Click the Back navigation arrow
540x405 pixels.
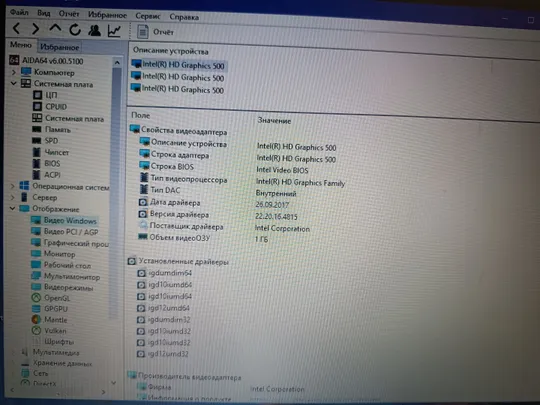tap(16, 28)
